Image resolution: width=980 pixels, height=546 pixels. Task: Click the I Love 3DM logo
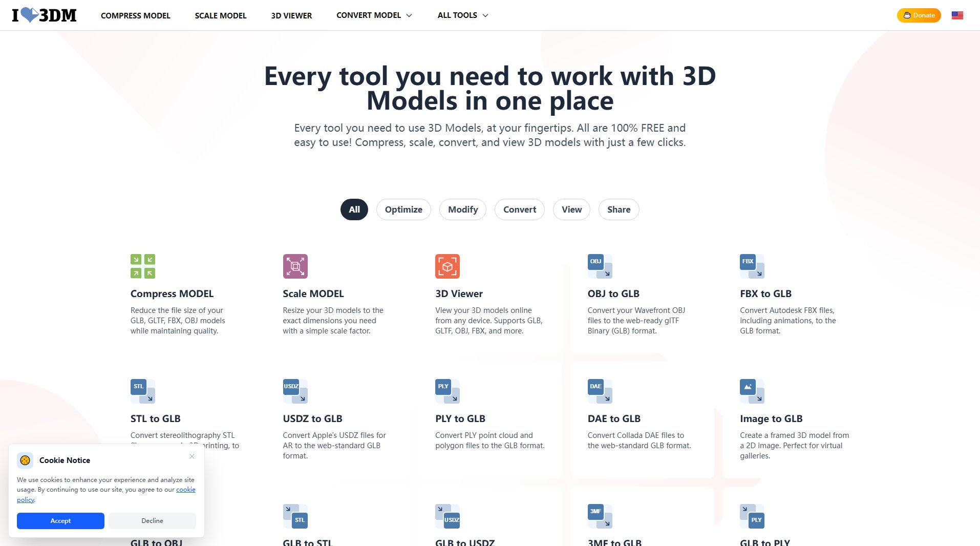pyautogui.click(x=45, y=15)
